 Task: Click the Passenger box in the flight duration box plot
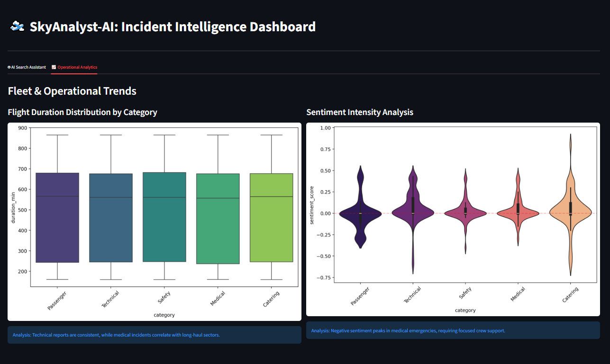57,218
